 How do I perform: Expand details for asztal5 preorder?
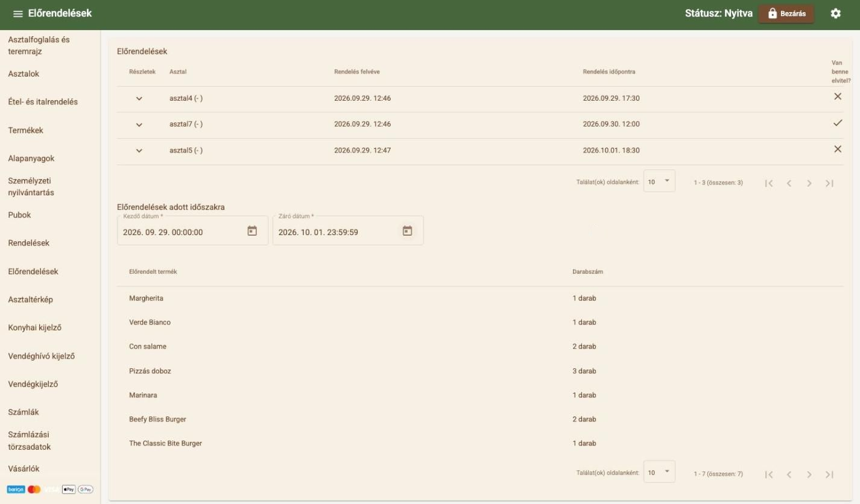139,151
